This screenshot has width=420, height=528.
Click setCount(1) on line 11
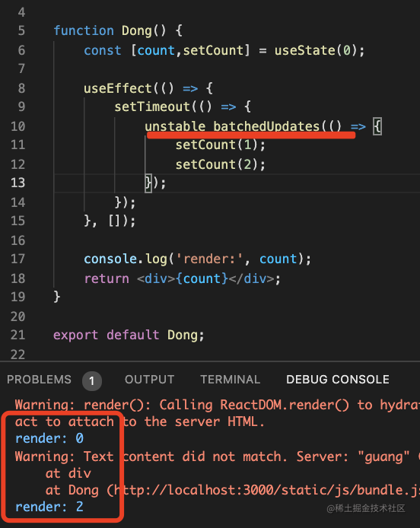pyautogui.click(x=221, y=145)
